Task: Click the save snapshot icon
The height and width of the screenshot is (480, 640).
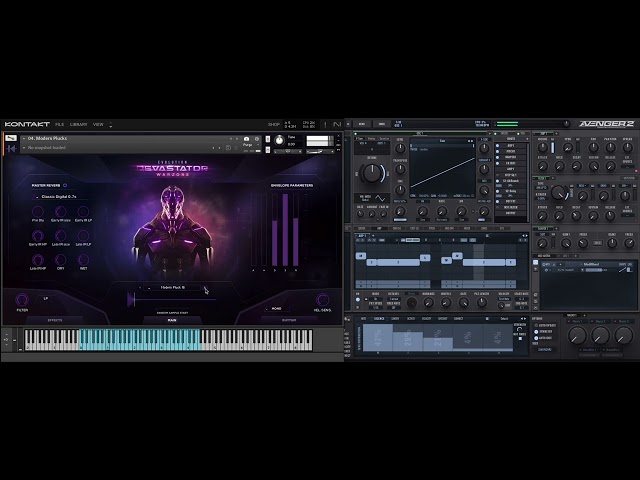Action: click(x=229, y=148)
